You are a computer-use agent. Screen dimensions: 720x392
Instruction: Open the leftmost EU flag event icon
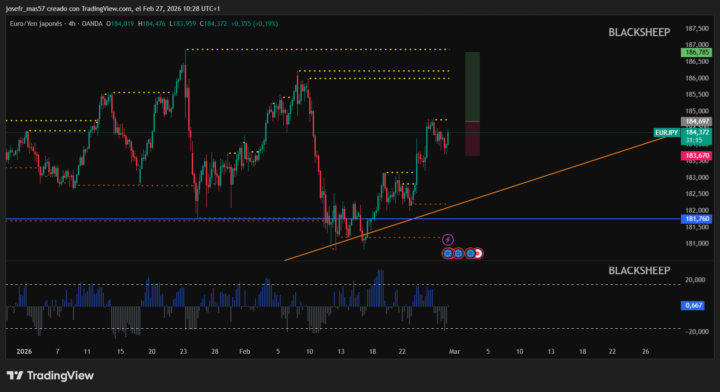coord(448,253)
